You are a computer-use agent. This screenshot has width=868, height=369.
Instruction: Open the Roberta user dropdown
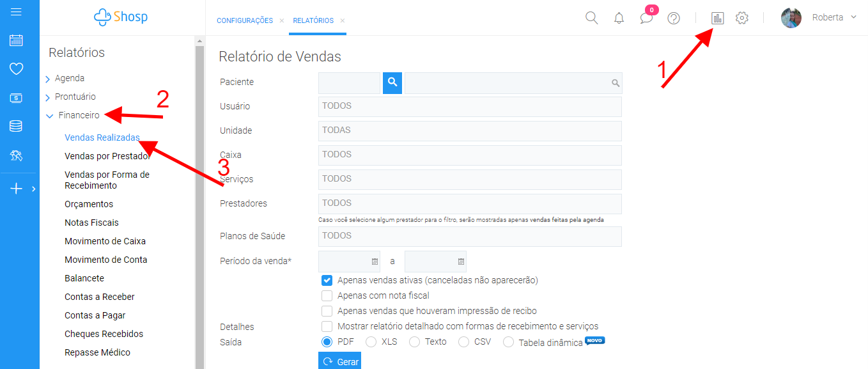click(854, 17)
